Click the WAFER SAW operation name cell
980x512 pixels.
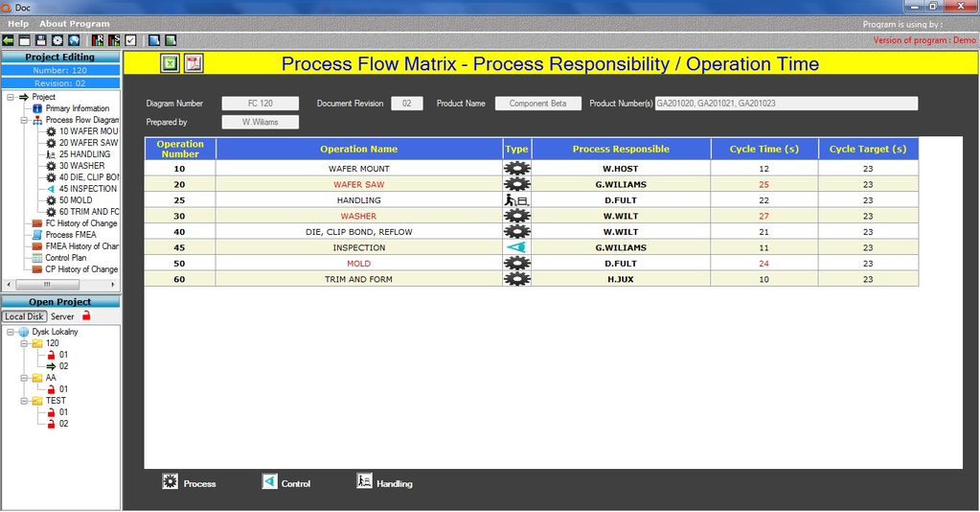pos(358,185)
